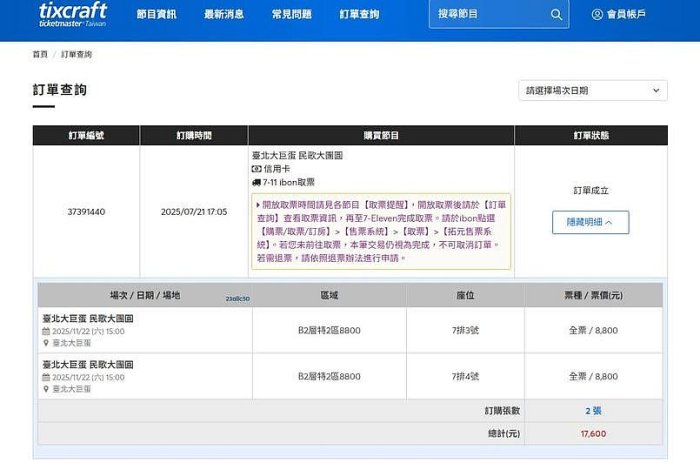Click the calendar icon in the 7排3號 row
Screen dimensions: 700x470
46,330
